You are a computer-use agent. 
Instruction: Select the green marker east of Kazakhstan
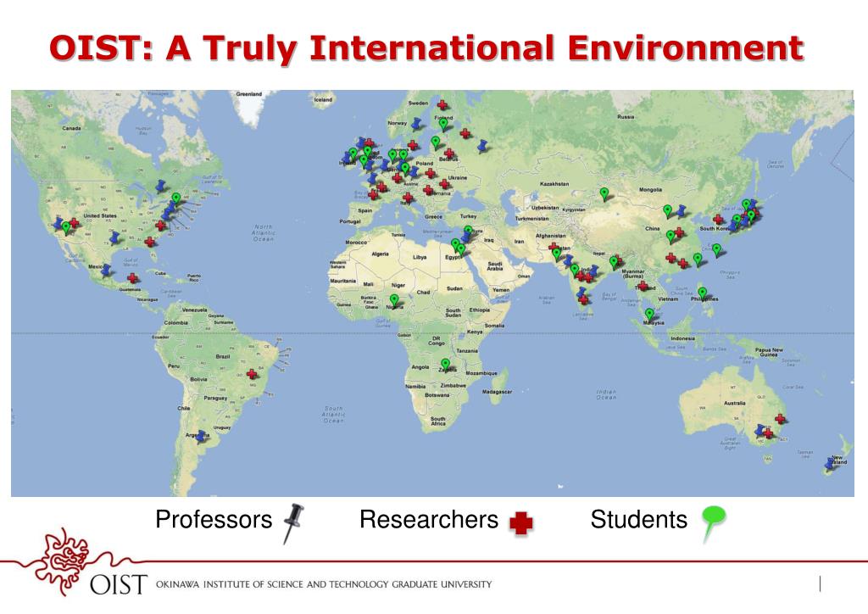tap(604, 194)
